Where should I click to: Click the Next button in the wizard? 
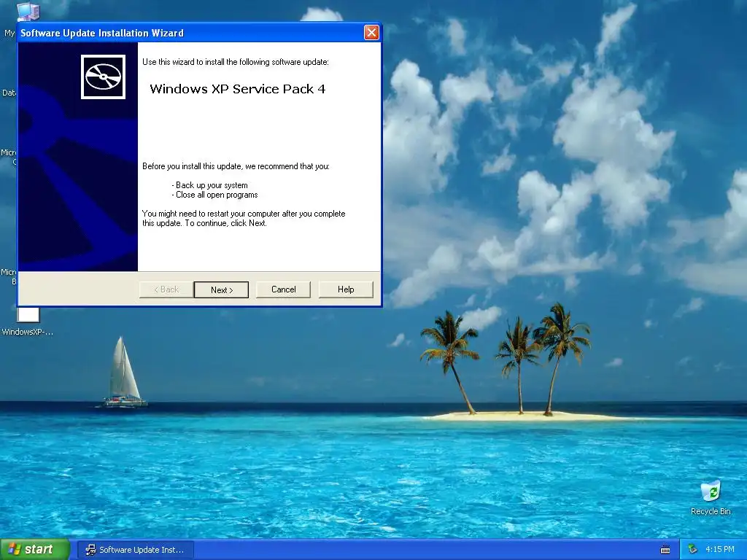pyautogui.click(x=221, y=289)
